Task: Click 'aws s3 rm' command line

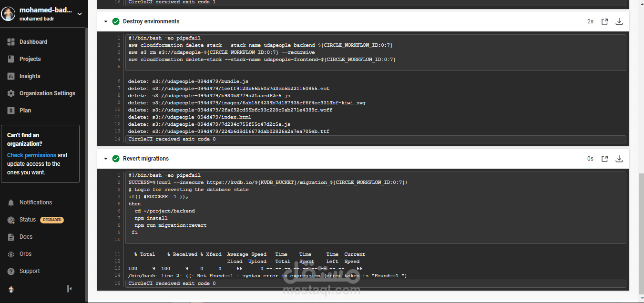Action: [222, 52]
